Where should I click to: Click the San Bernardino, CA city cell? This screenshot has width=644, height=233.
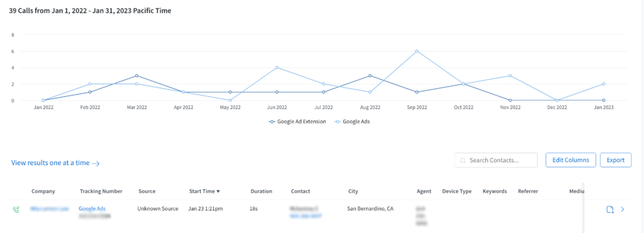coord(370,208)
